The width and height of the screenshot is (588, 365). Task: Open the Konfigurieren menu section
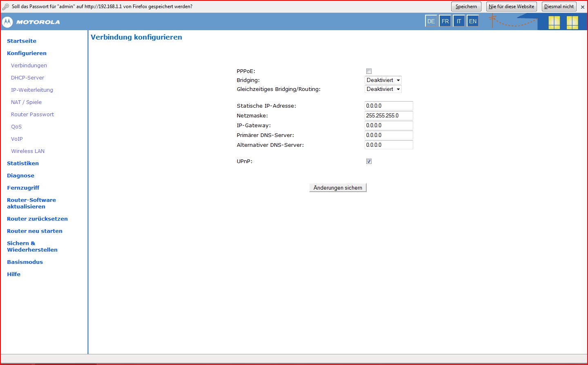27,53
